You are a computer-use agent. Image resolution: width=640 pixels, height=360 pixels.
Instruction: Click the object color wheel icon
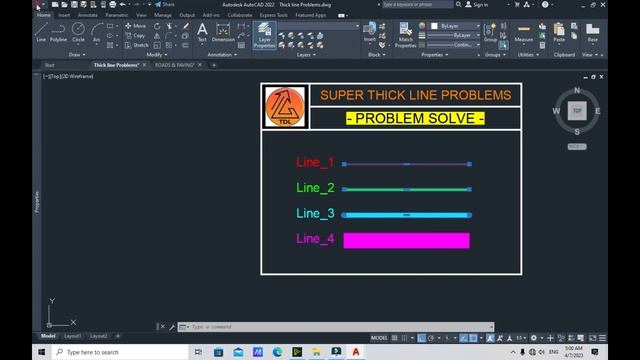coord(422,26)
